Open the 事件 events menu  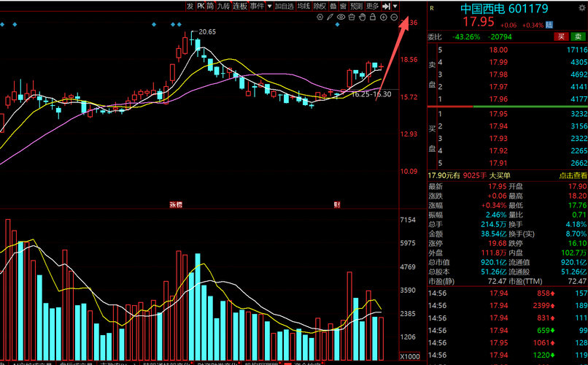click(x=258, y=6)
